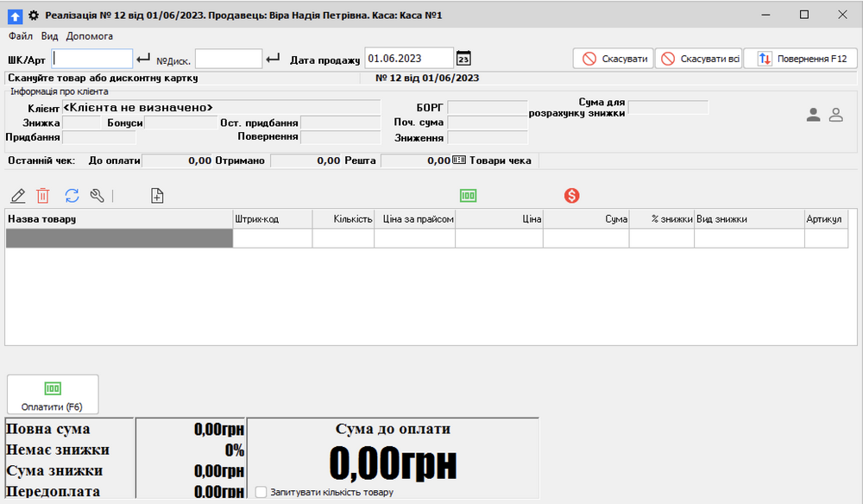
Task: Open the calendar picker for Дата продажу
Action: click(463, 59)
